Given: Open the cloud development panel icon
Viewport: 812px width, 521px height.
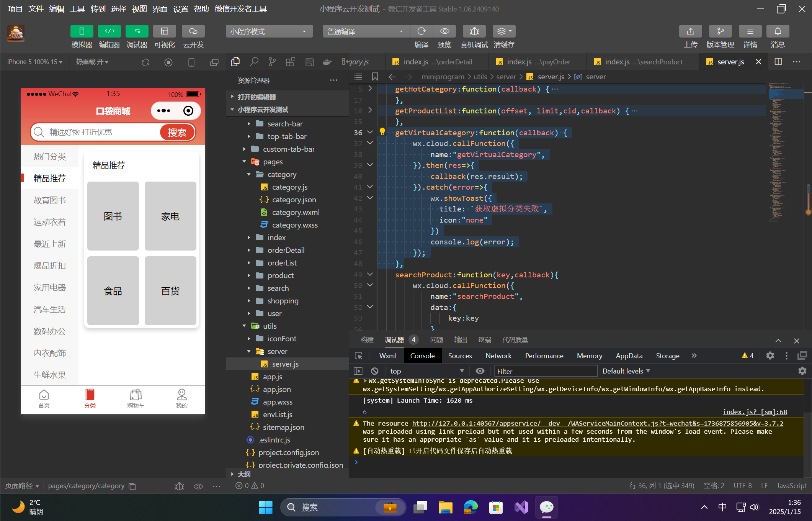Looking at the screenshot, I should (193, 31).
